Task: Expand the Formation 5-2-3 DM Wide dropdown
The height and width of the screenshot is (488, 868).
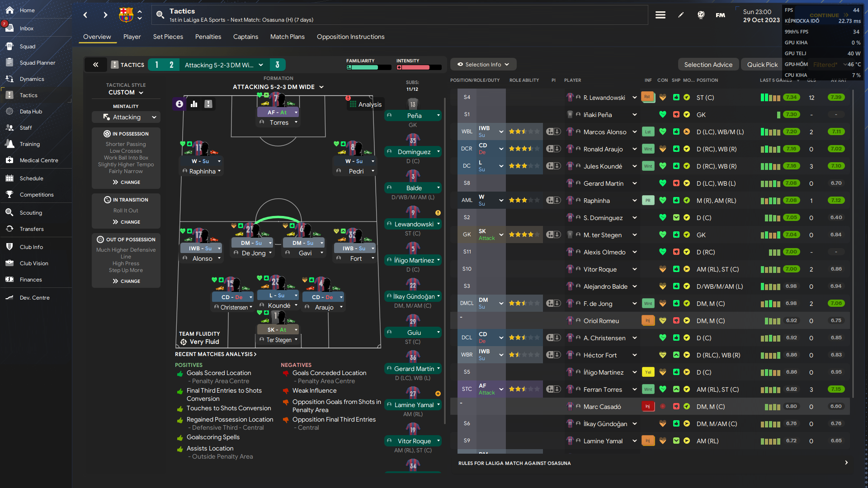Action: coord(278,87)
